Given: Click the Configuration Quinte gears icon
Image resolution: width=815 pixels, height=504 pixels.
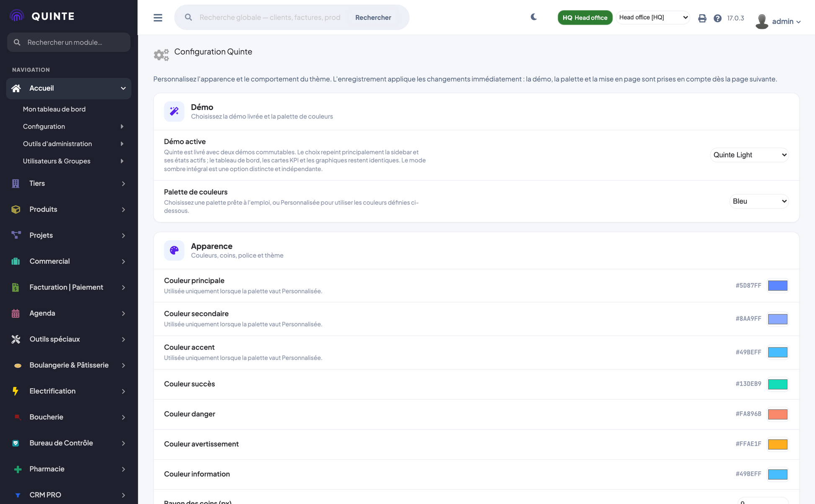Looking at the screenshot, I should (x=161, y=55).
